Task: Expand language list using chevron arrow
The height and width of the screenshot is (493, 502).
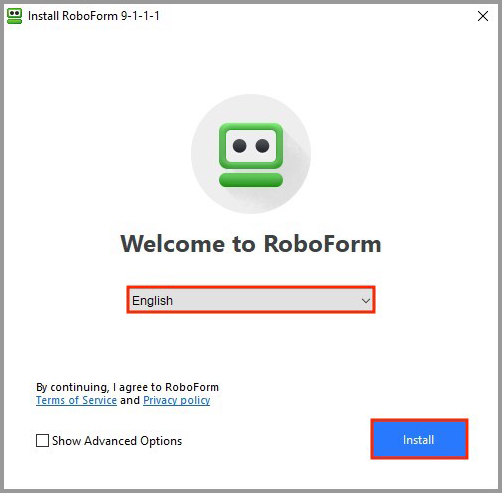Action: point(366,301)
